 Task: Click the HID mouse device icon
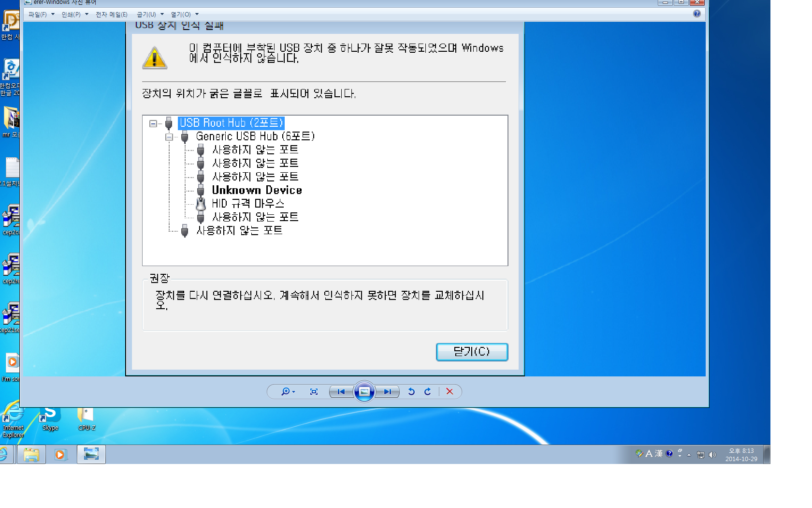pyautogui.click(x=201, y=204)
